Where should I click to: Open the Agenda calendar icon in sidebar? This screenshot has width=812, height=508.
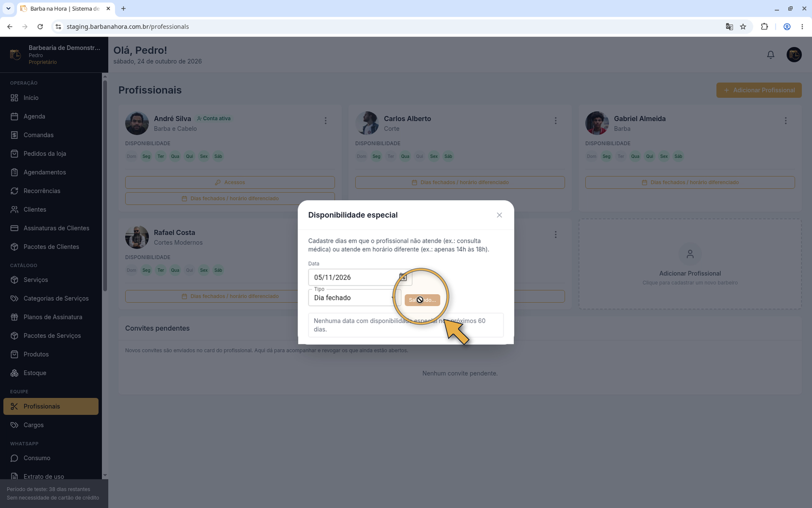(x=14, y=116)
